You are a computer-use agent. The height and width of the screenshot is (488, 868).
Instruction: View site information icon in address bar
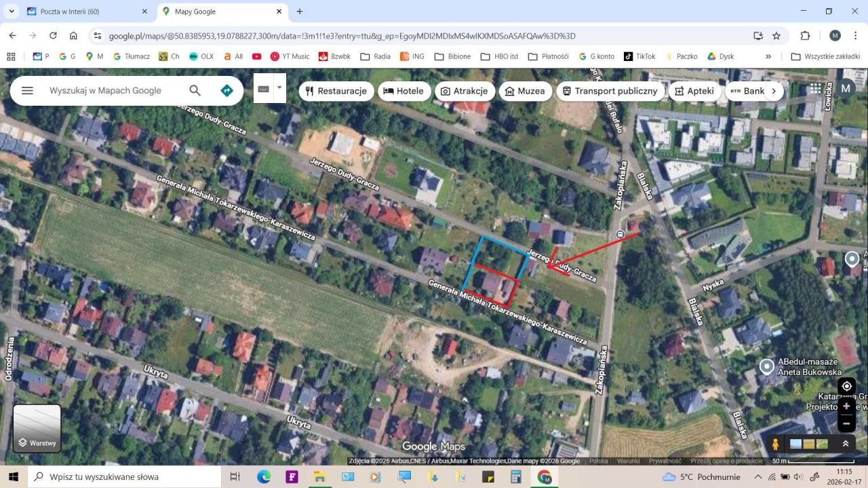[97, 35]
